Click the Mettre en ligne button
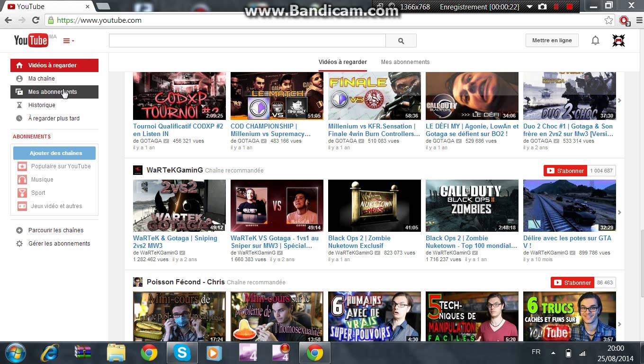Screen dimensions: 644x364 pyautogui.click(x=552, y=40)
